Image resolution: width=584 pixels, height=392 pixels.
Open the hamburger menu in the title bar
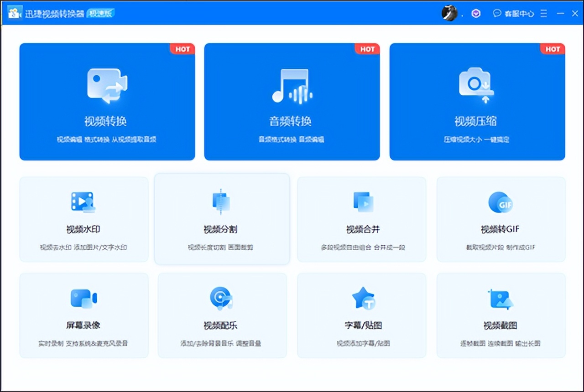pos(543,13)
